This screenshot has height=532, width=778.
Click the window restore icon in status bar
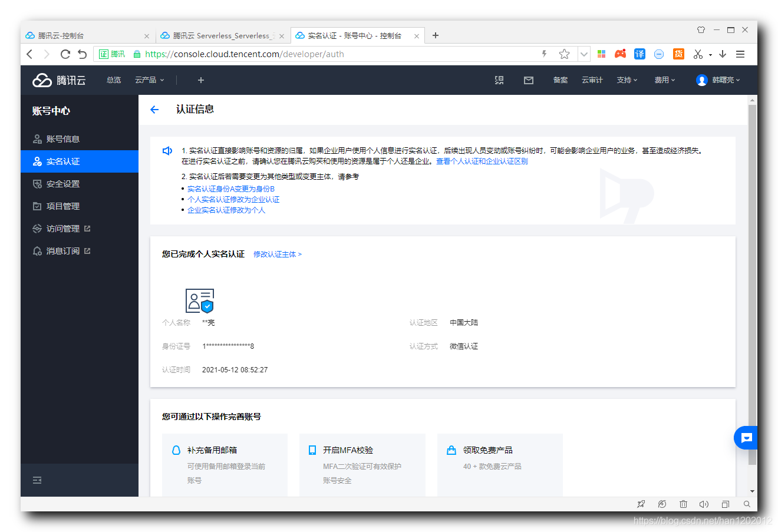point(726,504)
